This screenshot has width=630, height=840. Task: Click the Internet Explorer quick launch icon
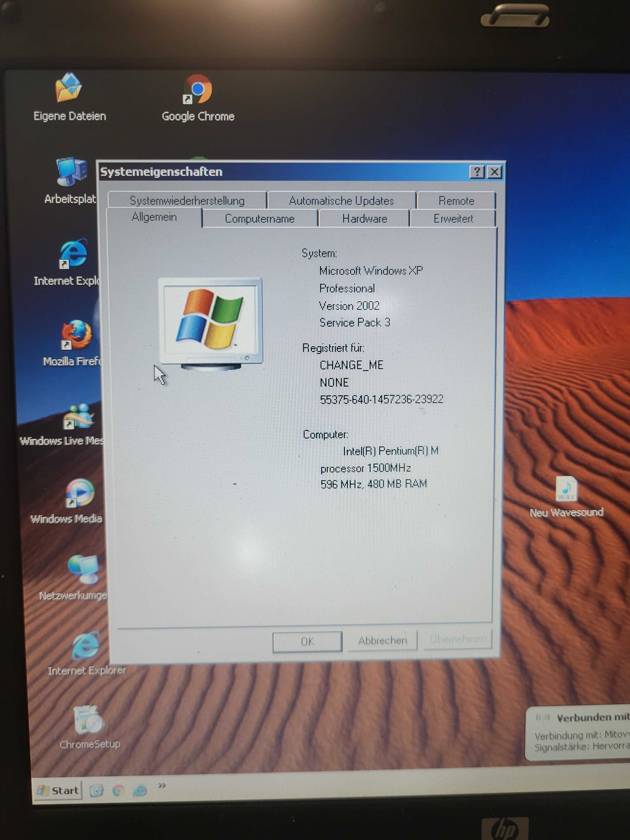[140, 790]
